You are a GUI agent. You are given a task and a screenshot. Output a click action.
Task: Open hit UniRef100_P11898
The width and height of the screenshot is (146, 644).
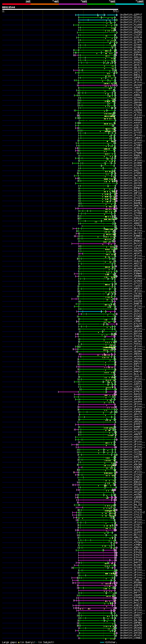(x=131, y=25)
